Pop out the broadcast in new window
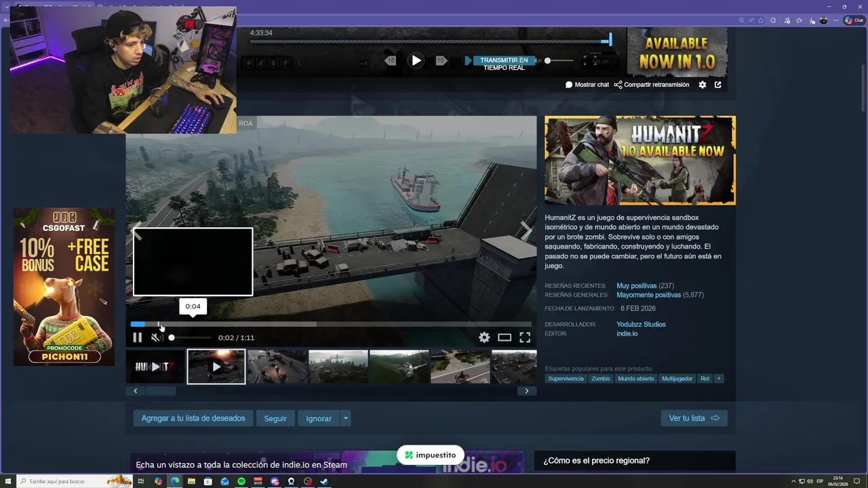Screen dimensions: 868x488 (718, 85)
